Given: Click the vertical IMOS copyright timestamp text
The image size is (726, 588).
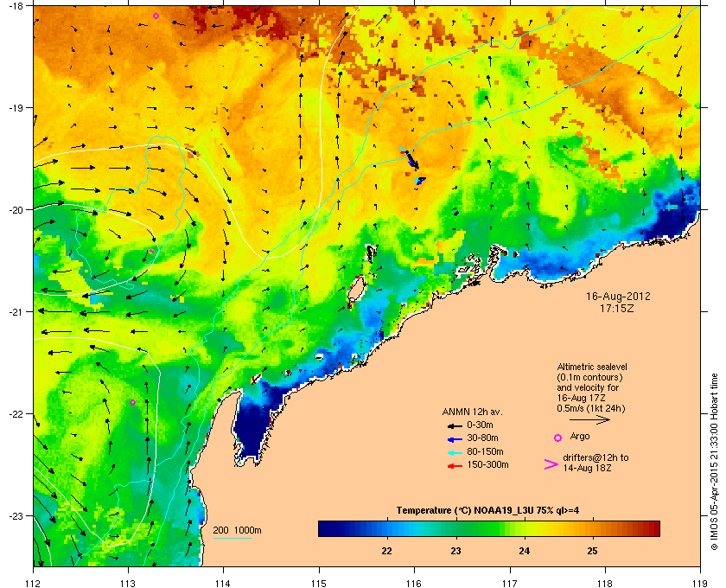Looking at the screenshot, I should pos(714,461).
